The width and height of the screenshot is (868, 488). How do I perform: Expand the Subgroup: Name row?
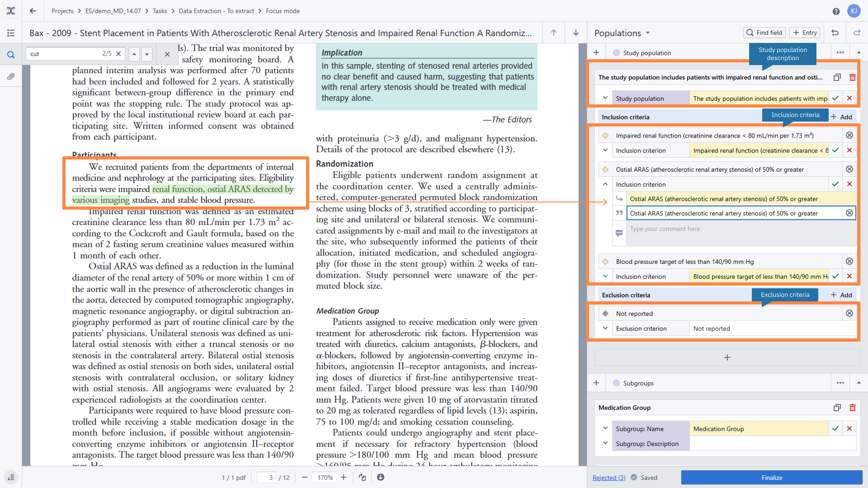(x=606, y=428)
